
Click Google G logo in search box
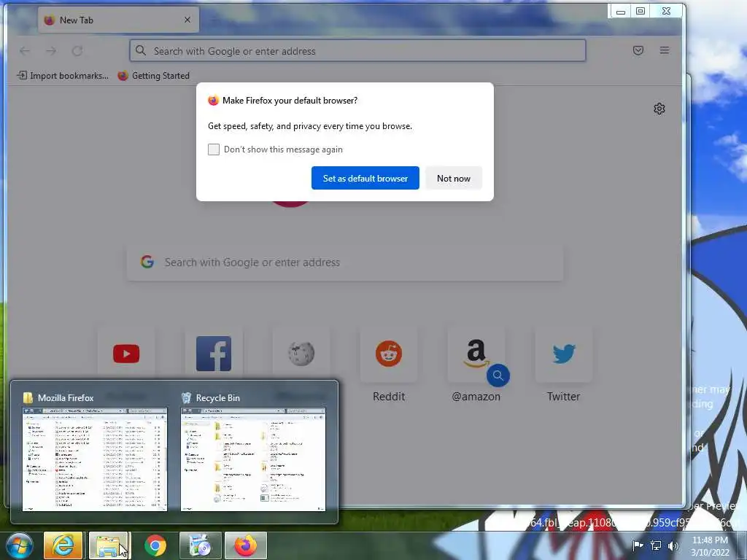pyautogui.click(x=147, y=262)
